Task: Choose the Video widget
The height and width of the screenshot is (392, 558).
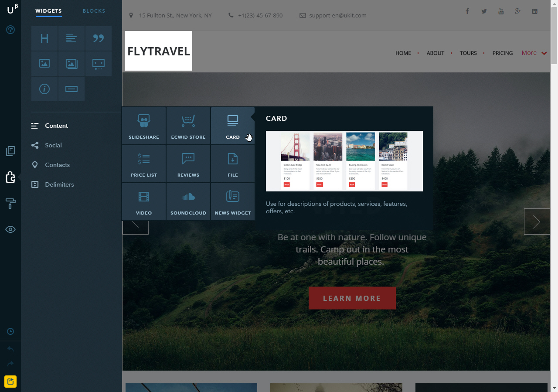Action: coord(144,201)
